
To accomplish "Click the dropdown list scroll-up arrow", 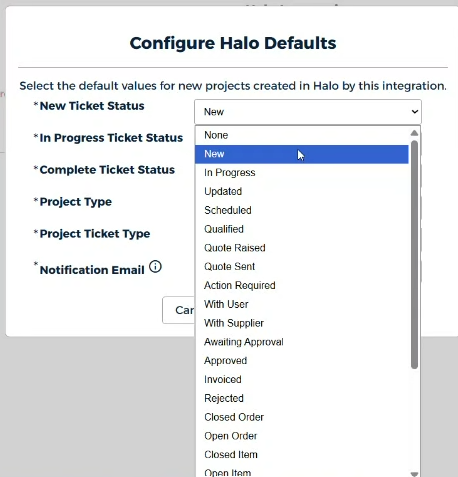I will (414, 133).
